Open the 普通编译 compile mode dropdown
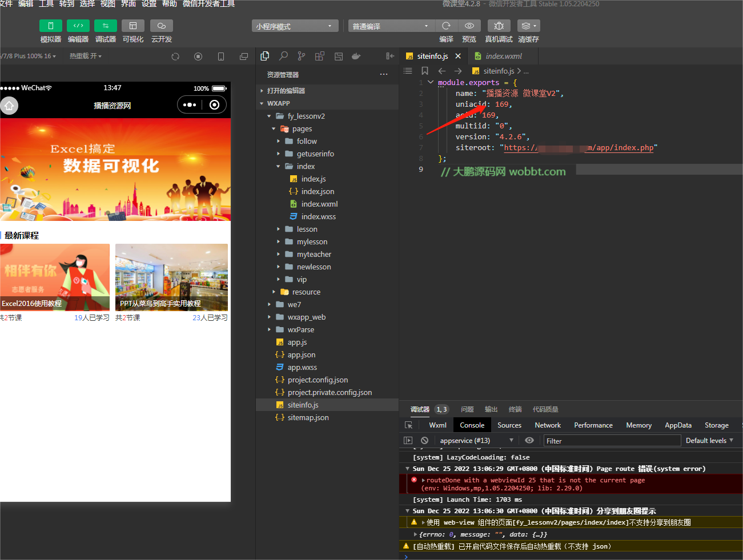Viewport: 743px width, 560px height. coord(391,26)
